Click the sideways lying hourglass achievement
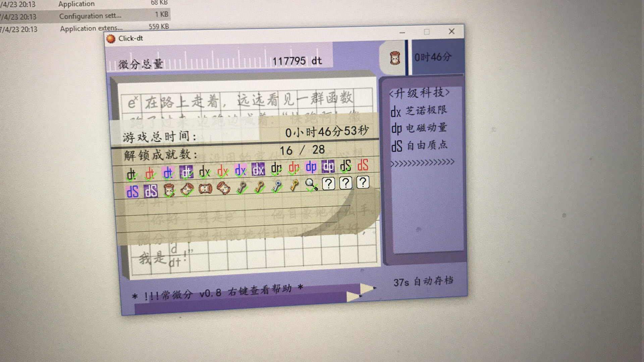The height and width of the screenshot is (362, 644). (x=205, y=189)
